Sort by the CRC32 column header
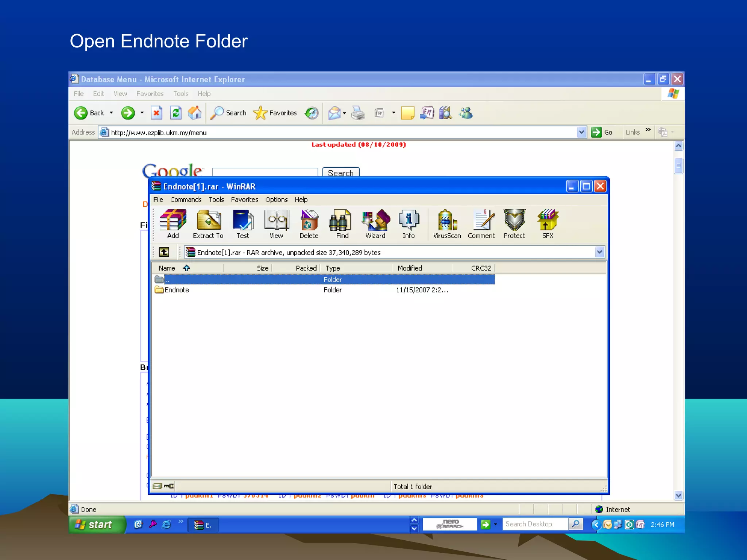Screen dimensions: 747x560 (473, 268)
